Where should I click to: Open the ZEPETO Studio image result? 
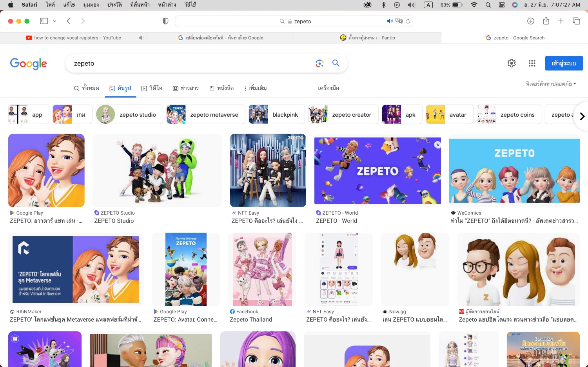pos(157,170)
